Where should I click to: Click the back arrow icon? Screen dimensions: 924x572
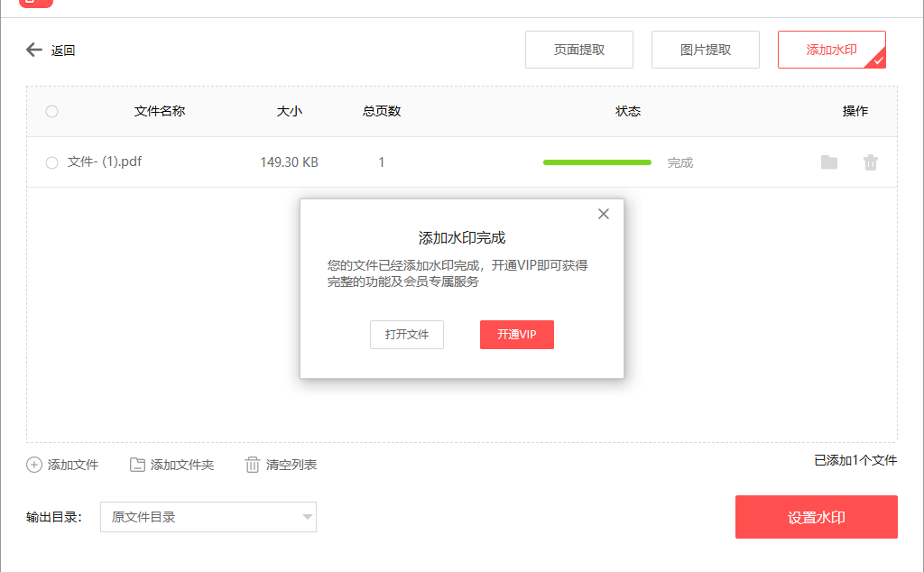34,50
